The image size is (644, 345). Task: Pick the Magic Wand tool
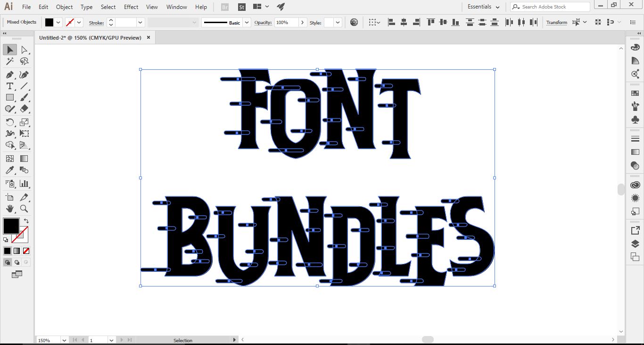point(9,61)
